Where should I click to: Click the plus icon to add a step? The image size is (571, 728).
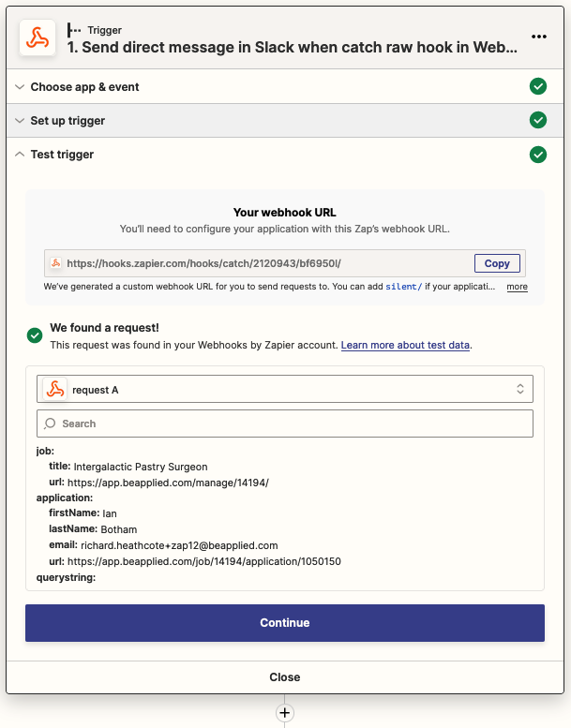tap(285, 713)
